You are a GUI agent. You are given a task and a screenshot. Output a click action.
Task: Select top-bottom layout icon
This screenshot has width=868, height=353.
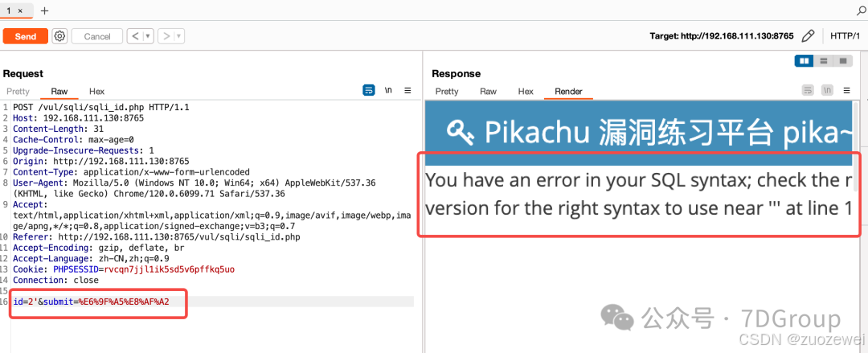[x=823, y=60]
